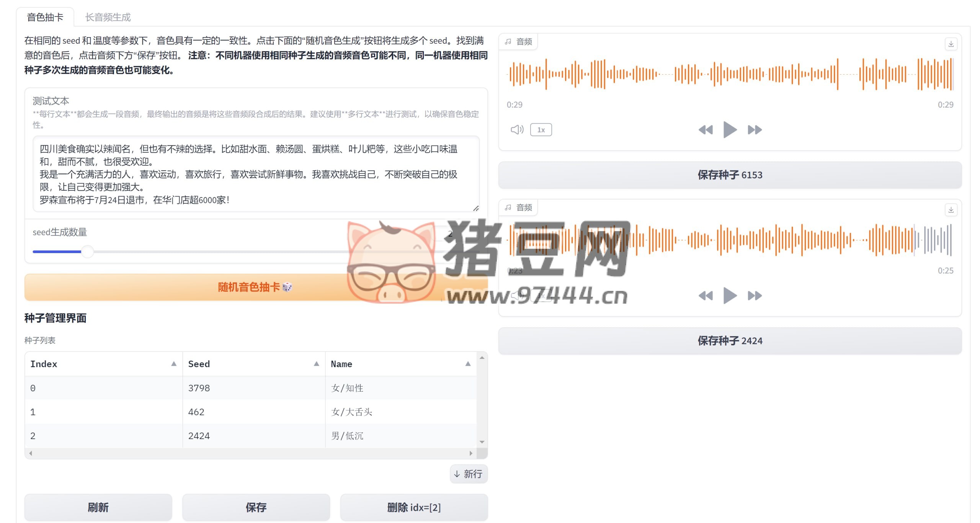The height and width of the screenshot is (523, 980).
Task: Click table vertical scrollbar down arrow
Action: point(482,442)
